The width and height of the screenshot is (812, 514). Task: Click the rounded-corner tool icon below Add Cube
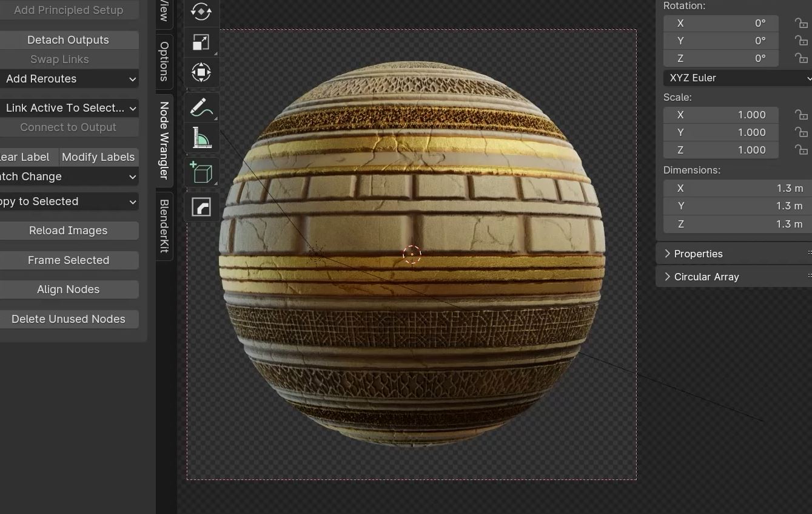click(x=201, y=207)
